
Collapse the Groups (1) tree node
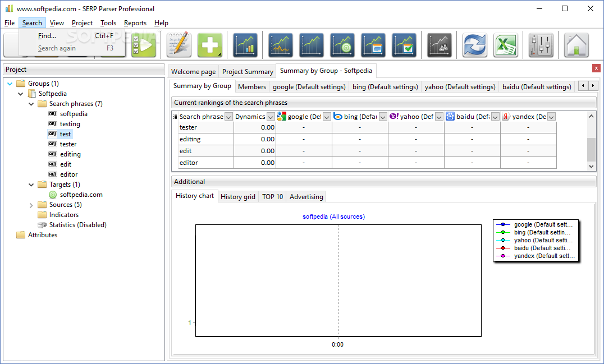[10, 84]
